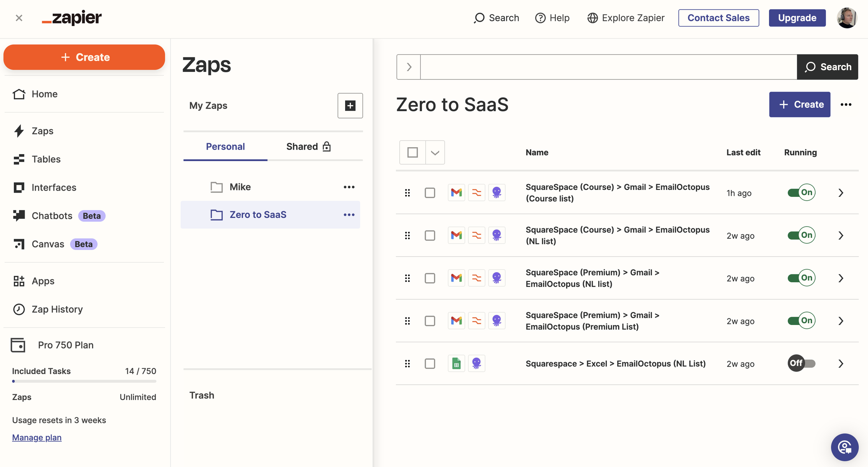This screenshot has width=868, height=467.
Task: Open Zero to SaaS folder more options
Action: pyautogui.click(x=349, y=215)
